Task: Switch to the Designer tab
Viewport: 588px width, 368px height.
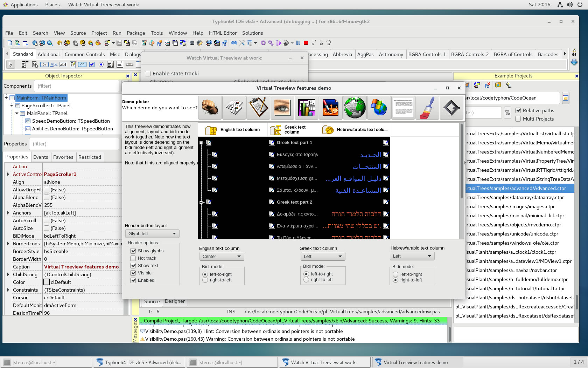Action: click(x=175, y=301)
